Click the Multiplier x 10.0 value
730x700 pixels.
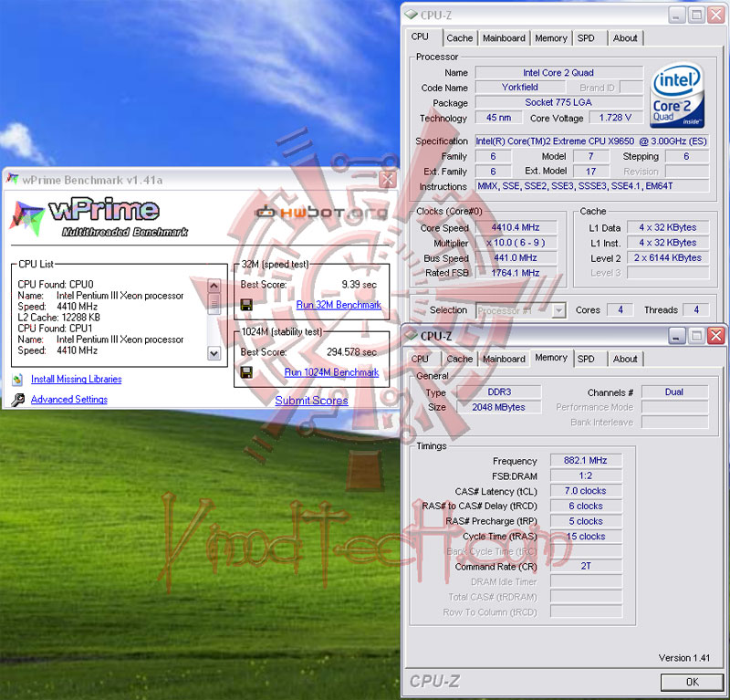(x=516, y=243)
